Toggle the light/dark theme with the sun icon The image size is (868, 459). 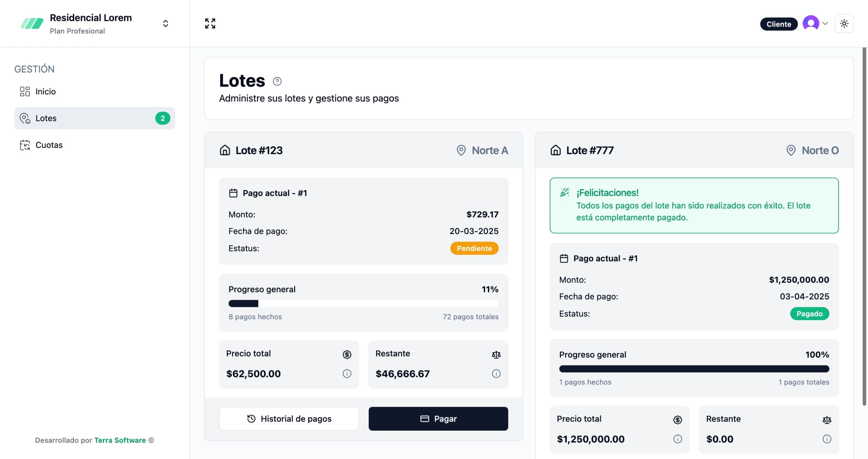[844, 23]
